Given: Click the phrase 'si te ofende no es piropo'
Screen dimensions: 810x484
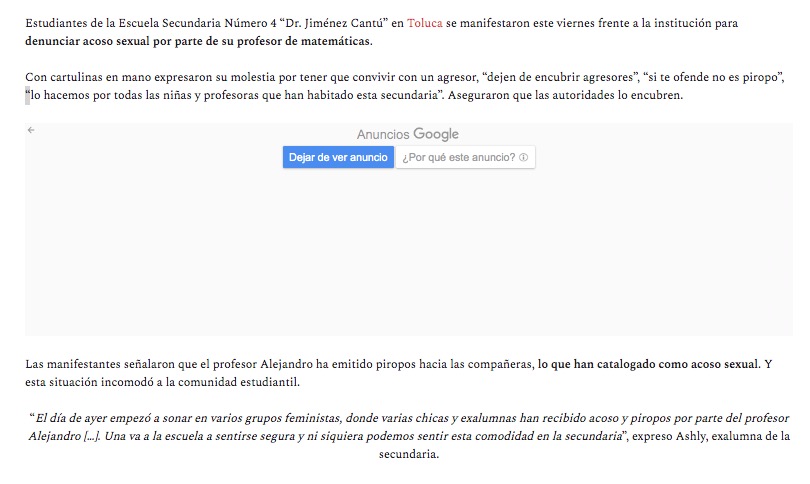Looking at the screenshot, I should (x=713, y=77).
